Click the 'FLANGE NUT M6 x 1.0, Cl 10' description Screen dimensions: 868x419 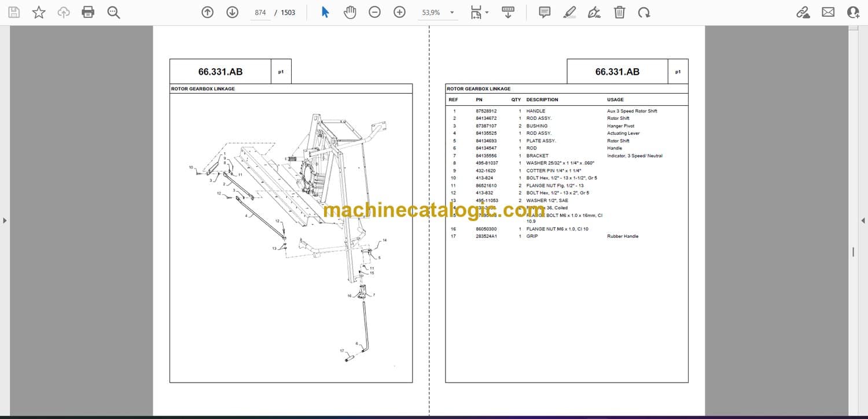[x=557, y=229]
